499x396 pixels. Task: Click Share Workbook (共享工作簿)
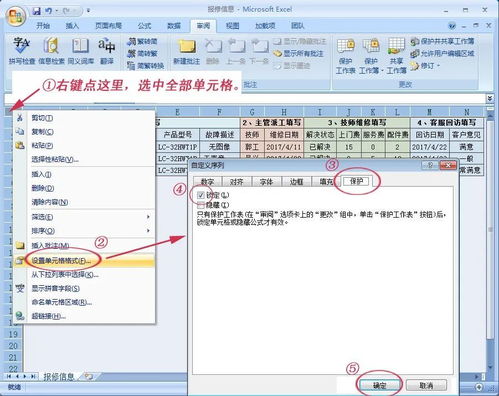pos(396,56)
